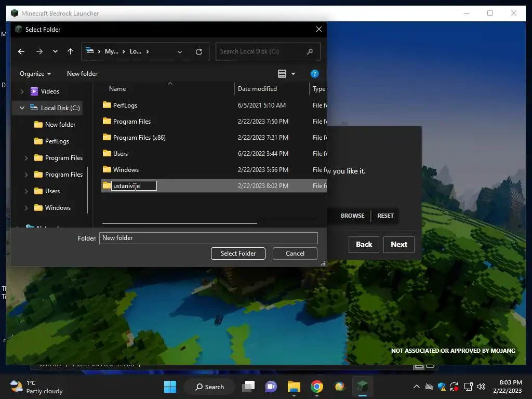Click horizontal scrollbar in file list
532x399 pixels.
179,223
